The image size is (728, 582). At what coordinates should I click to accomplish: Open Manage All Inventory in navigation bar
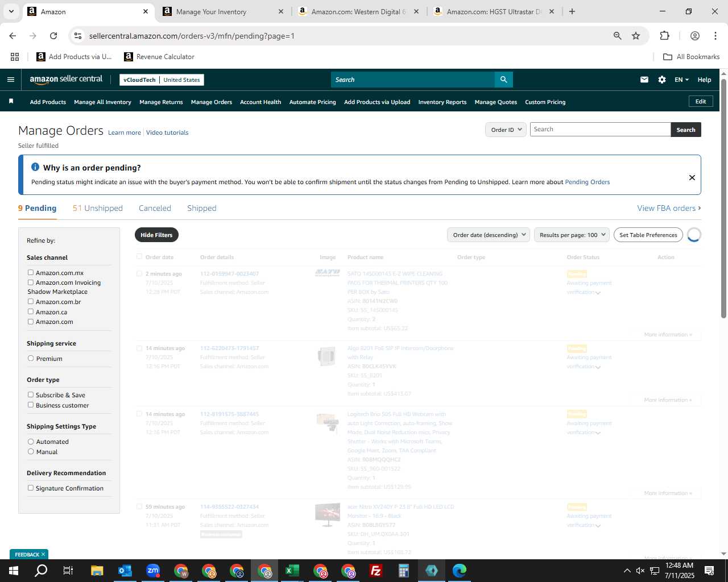point(102,102)
